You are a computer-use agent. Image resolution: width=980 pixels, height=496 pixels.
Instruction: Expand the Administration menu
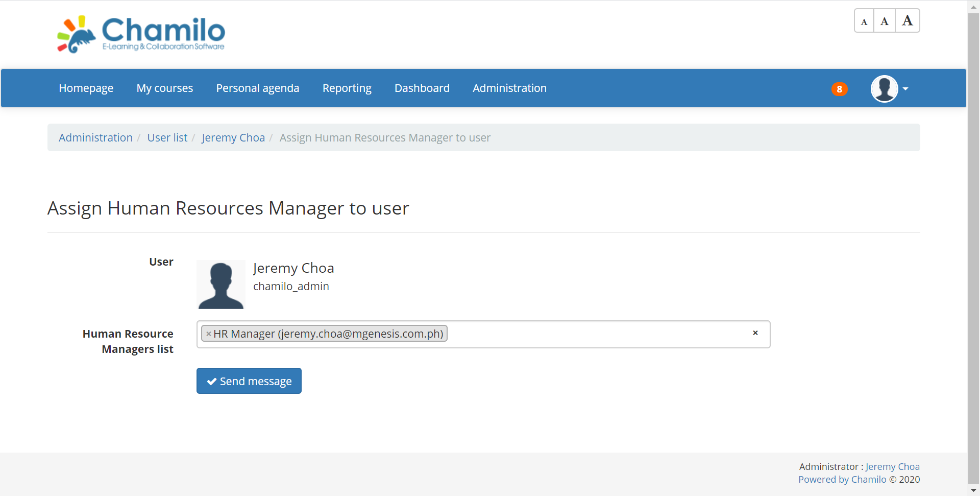click(509, 88)
